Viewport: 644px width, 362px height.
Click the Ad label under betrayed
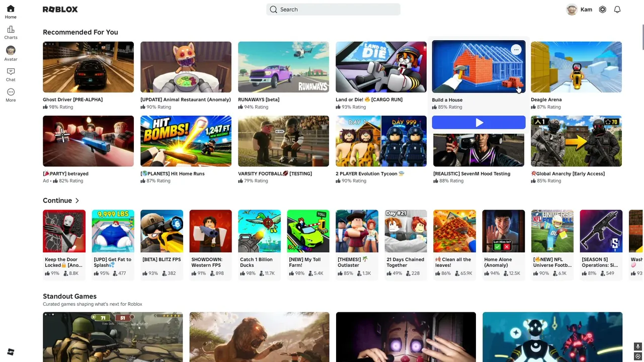point(46,181)
